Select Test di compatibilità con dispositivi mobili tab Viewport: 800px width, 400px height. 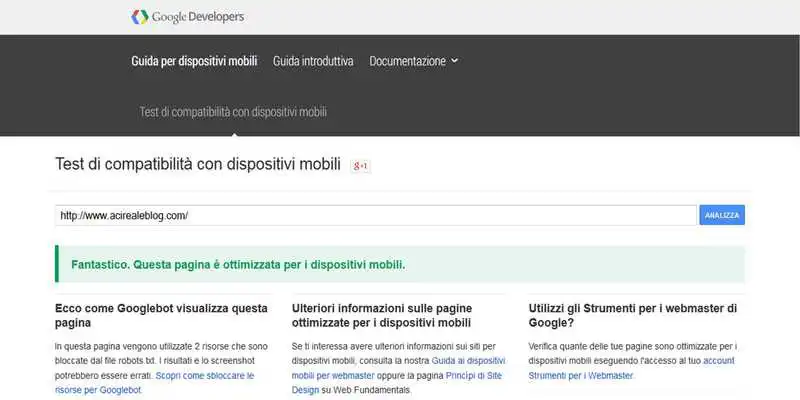pos(233,112)
